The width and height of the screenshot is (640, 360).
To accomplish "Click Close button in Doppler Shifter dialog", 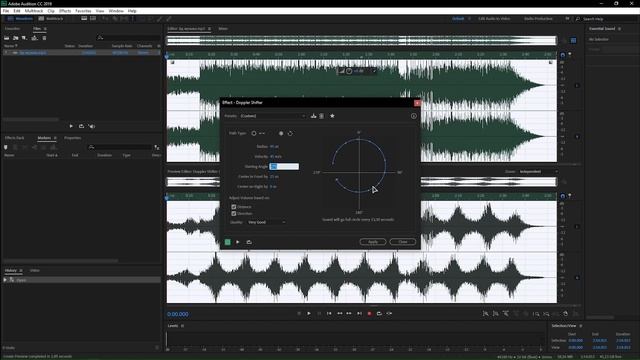I will [x=402, y=242].
